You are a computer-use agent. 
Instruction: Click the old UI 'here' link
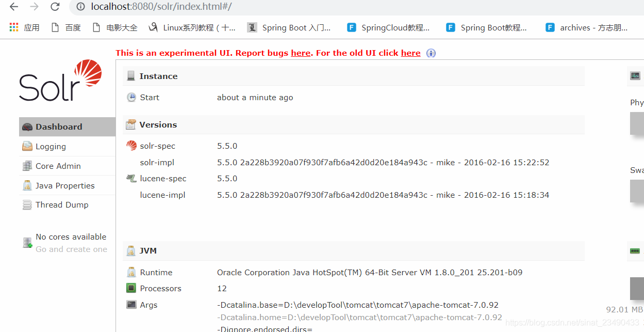pyautogui.click(x=410, y=53)
